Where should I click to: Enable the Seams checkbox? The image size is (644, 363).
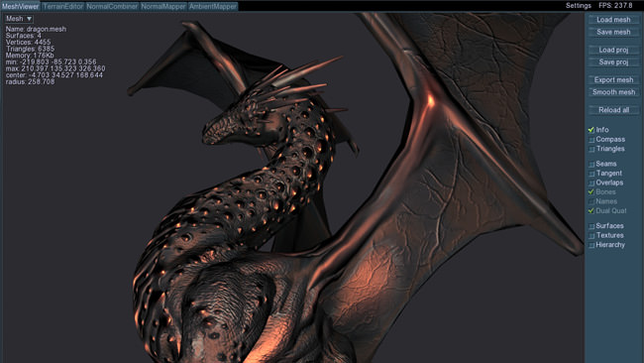(x=591, y=164)
